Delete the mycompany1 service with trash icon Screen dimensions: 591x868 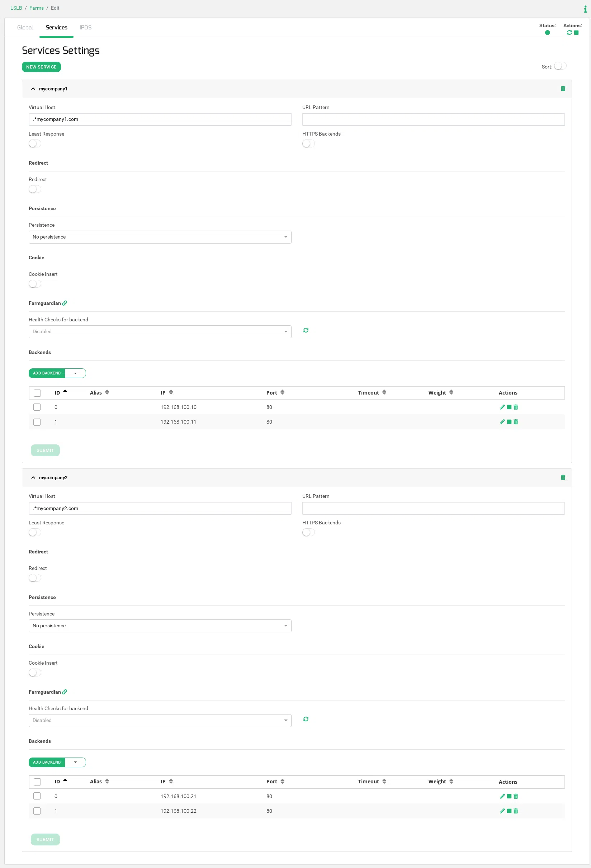click(563, 89)
